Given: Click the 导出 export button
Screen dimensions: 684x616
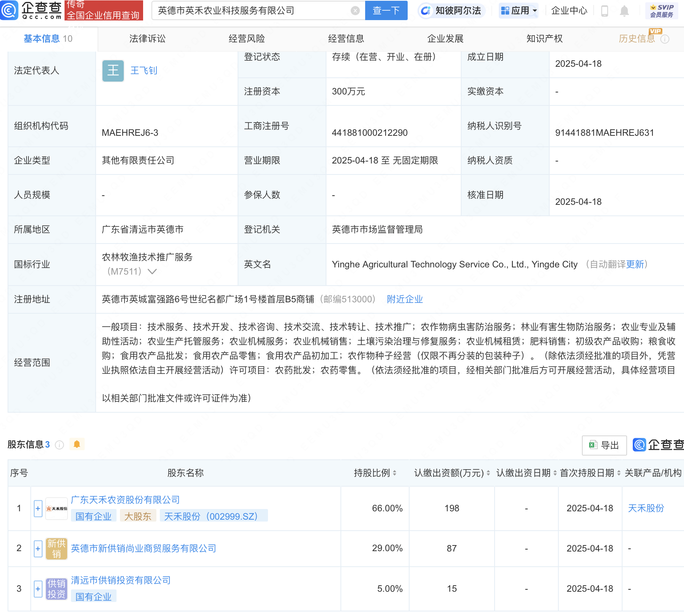Looking at the screenshot, I should click(604, 445).
